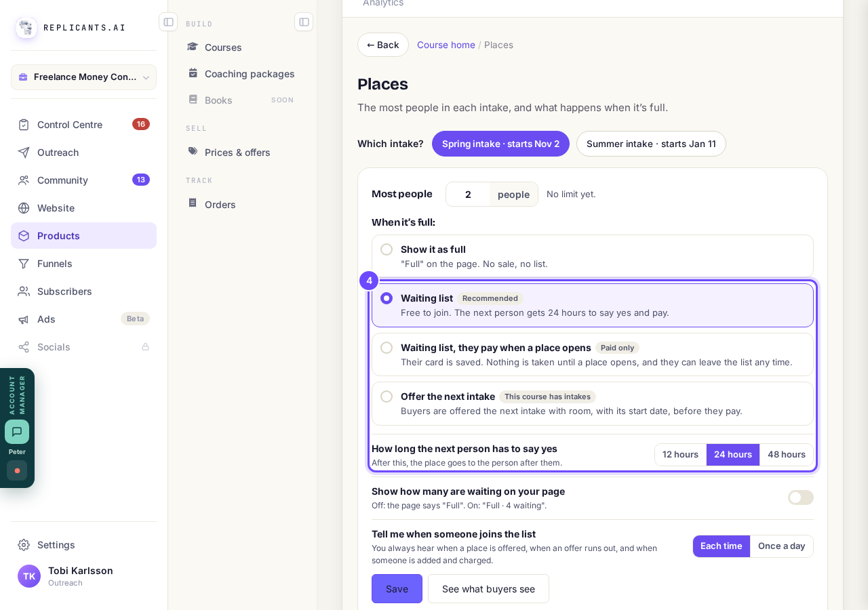Viewport: 868px width, 610px height.
Task: Save the Places settings
Action: click(397, 589)
